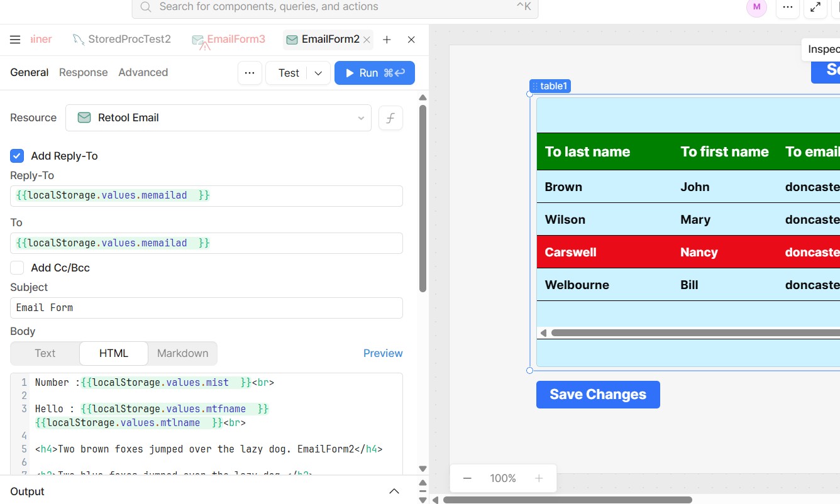Uncheck the Add Reply-To checkbox

tap(18, 156)
